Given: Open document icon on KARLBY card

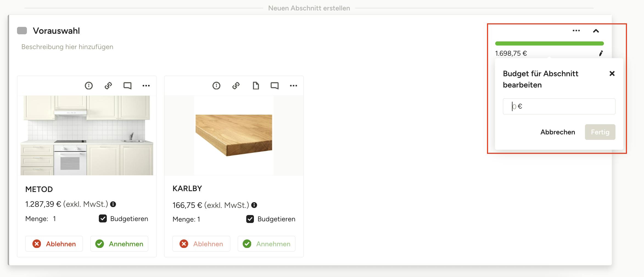Looking at the screenshot, I should [256, 86].
